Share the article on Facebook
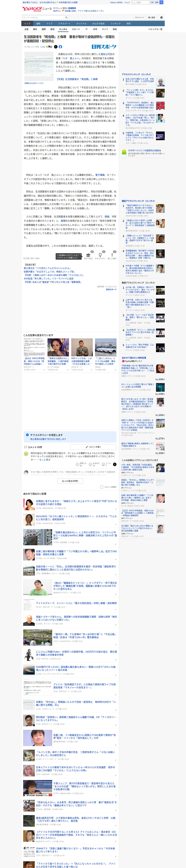This screenshot has width=186, height=868. [60, 47]
